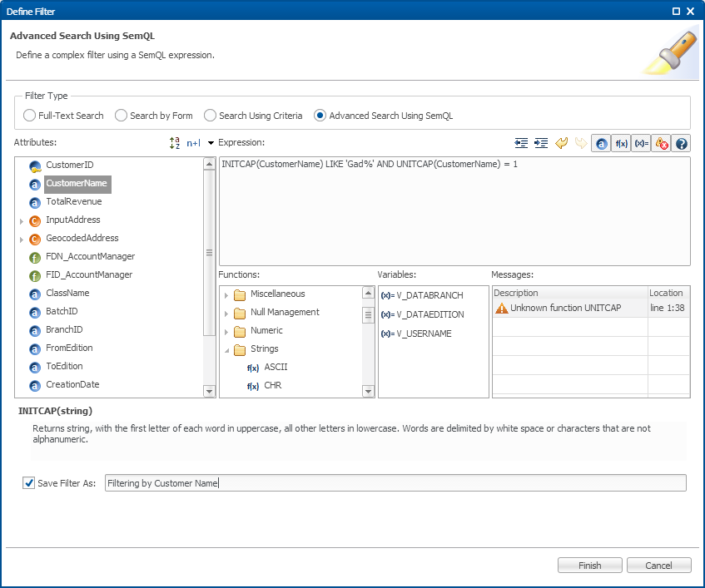Uncheck the Save Filter As checkbox
This screenshot has height=588, width=705.
click(29, 483)
